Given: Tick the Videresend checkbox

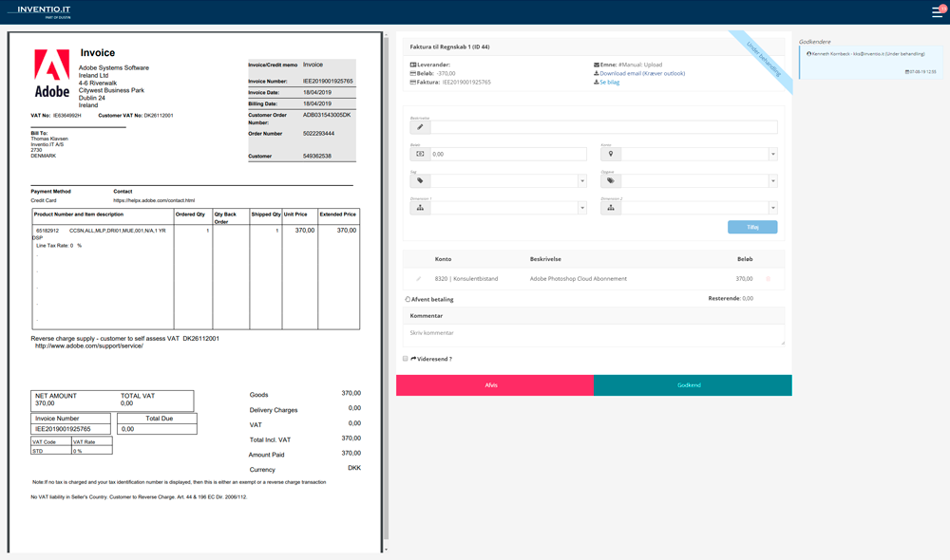Looking at the screenshot, I should (x=406, y=359).
